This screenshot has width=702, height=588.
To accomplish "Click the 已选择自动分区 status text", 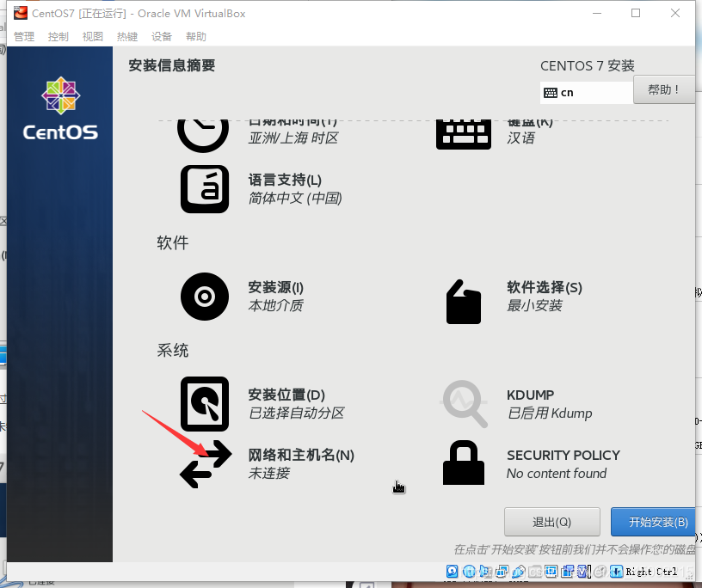I will pyautogui.click(x=297, y=413).
